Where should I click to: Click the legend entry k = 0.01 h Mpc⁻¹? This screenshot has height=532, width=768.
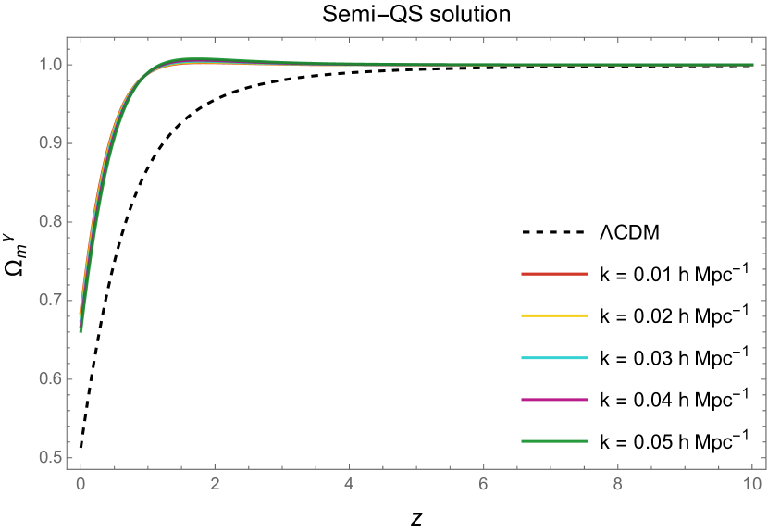click(675, 273)
